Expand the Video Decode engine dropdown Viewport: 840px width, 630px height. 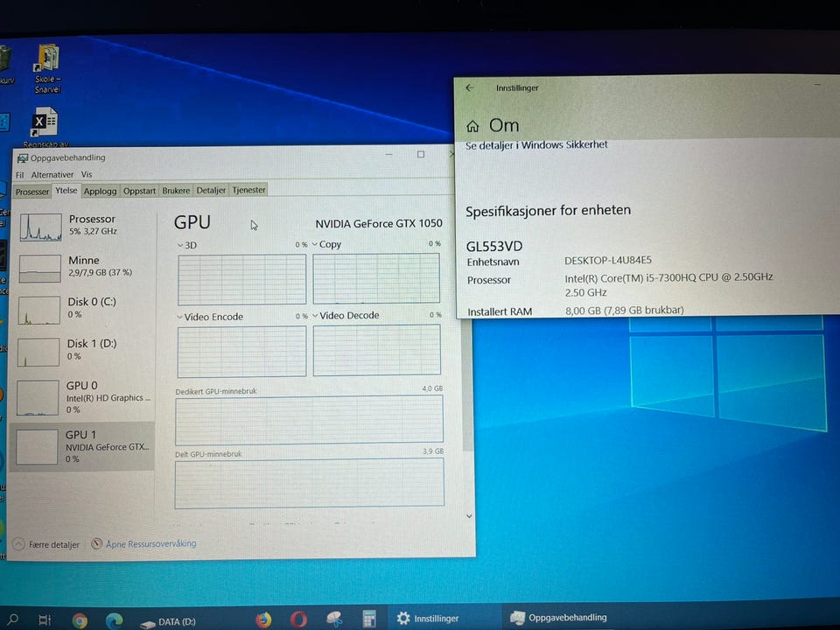[x=316, y=316]
